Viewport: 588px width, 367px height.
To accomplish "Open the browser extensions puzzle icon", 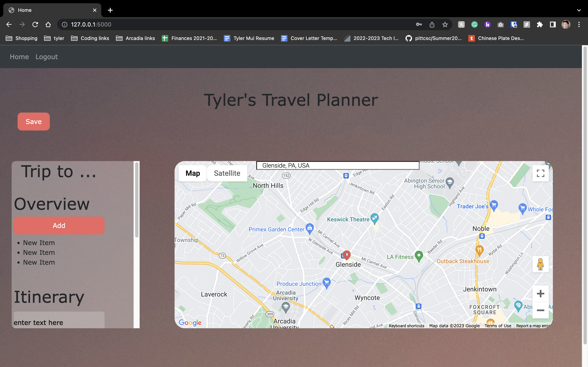I will pyautogui.click(x=540, y=24).
